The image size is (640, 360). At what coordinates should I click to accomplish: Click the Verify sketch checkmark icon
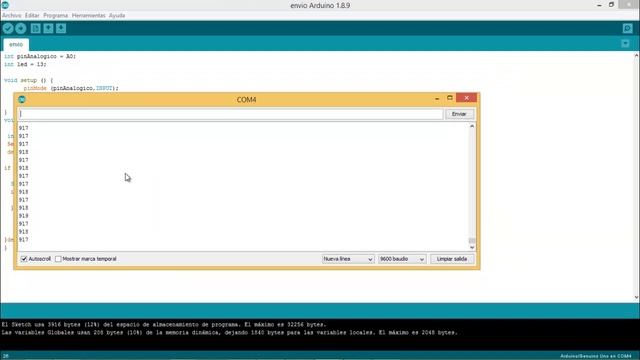pos(8,28)
